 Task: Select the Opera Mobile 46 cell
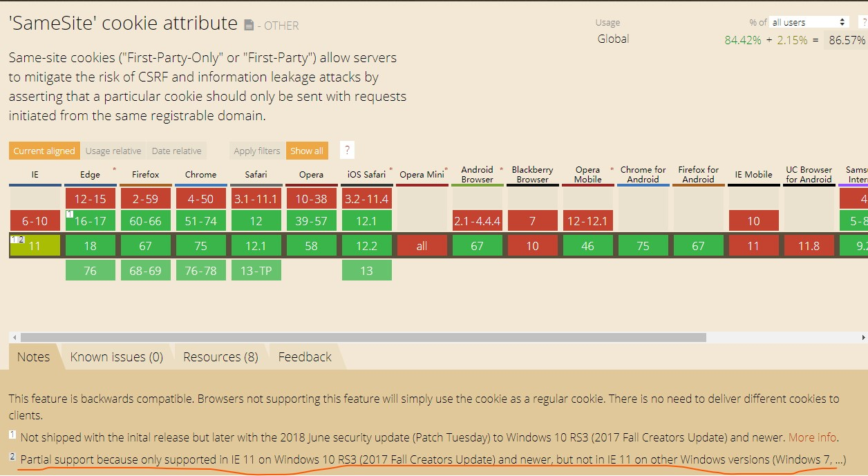tap(587, 246)
